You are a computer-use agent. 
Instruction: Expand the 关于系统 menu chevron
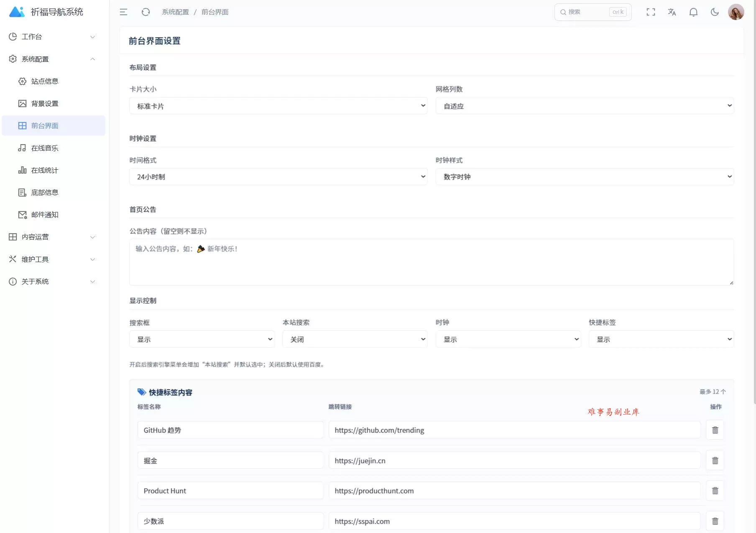point(93,281)
